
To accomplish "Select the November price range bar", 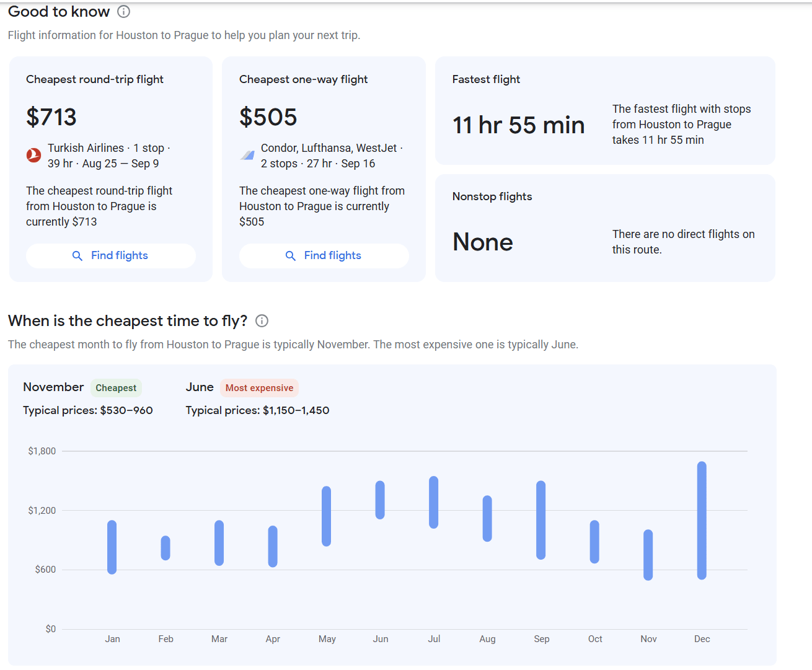I will tap(648, 555).
